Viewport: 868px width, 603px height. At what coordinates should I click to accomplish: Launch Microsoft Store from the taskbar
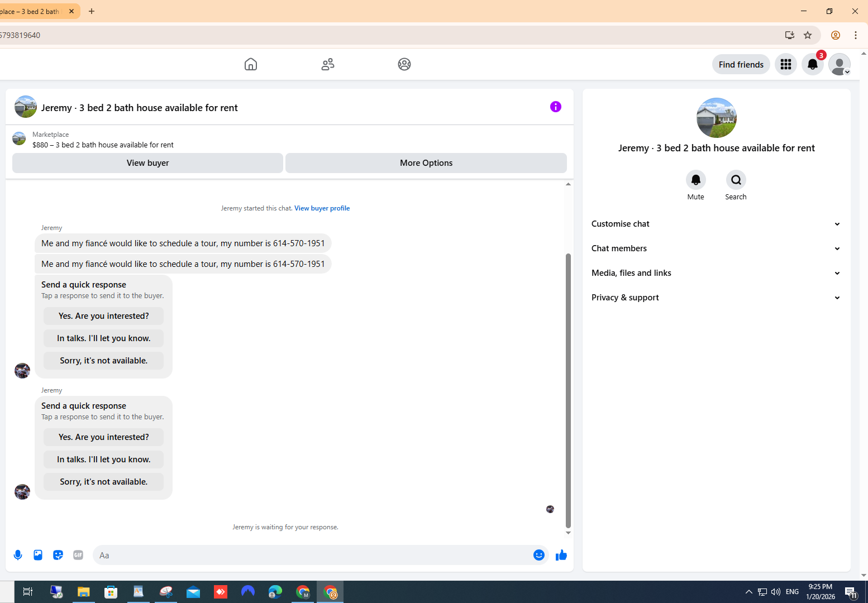pos(111,592)
